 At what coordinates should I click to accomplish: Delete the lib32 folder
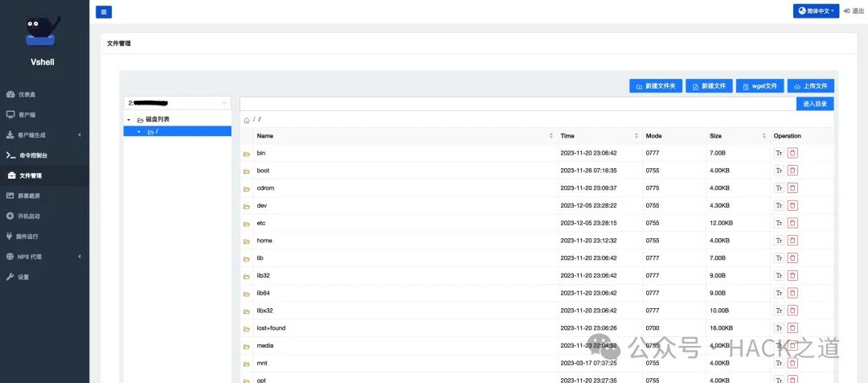pyautogui.click(x=792, y=275)
